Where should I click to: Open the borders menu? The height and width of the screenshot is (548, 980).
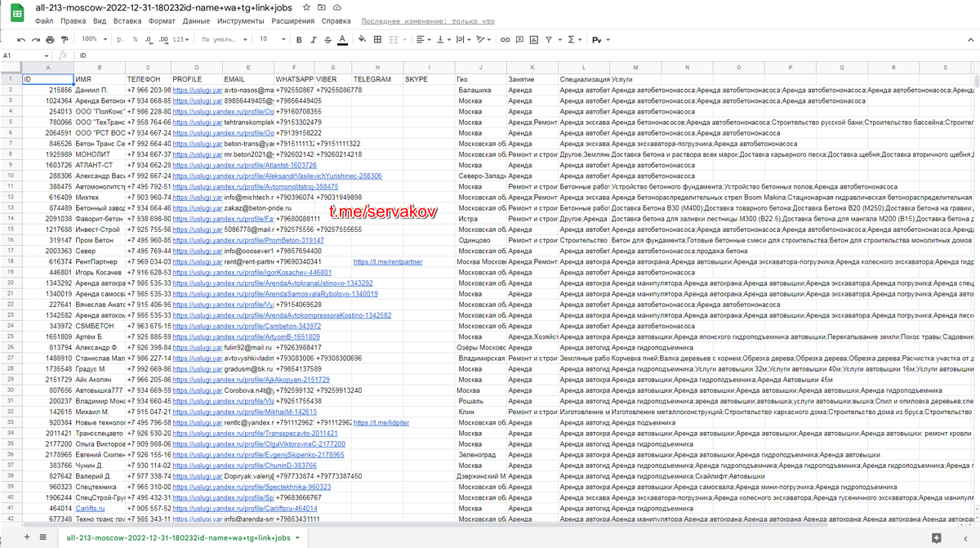[377, 39]
